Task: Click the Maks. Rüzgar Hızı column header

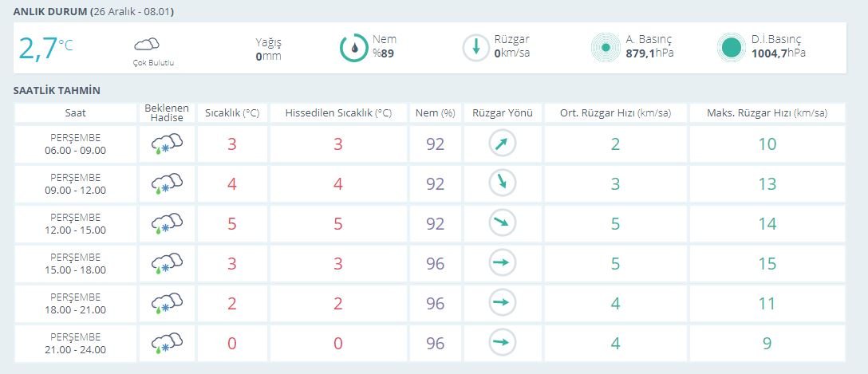Action: (x=767, y=113)
